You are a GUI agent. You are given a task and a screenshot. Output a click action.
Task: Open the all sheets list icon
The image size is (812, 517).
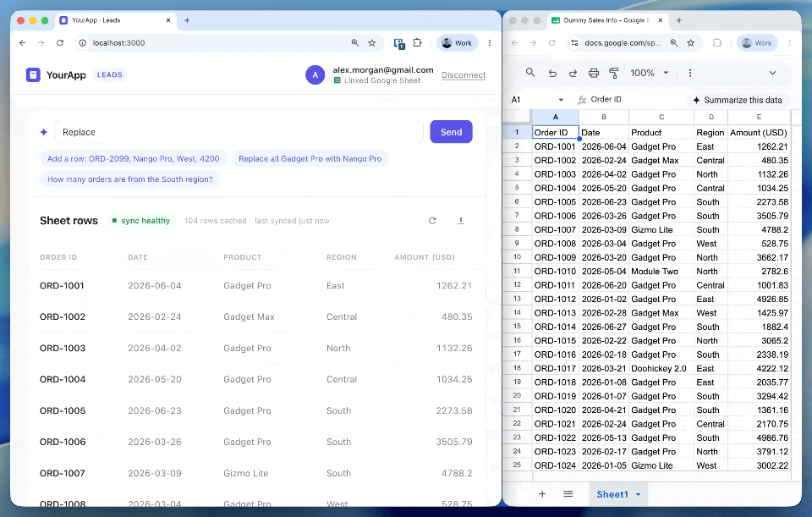[568, 494]
